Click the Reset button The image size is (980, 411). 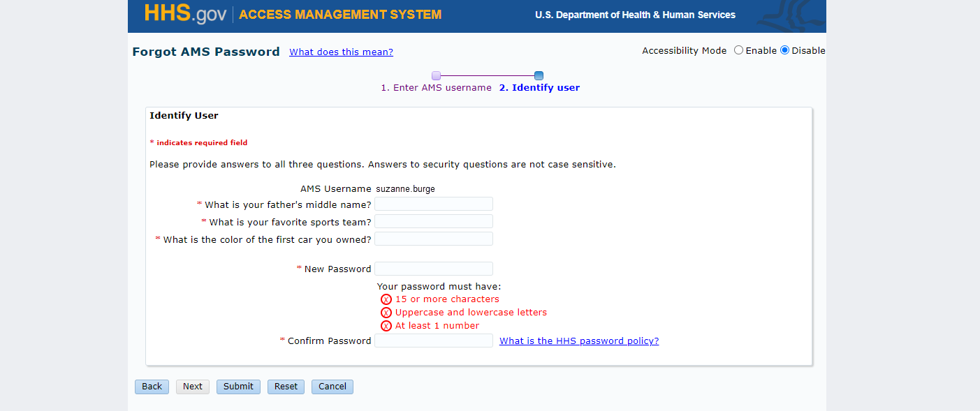[x=286, y=387]
